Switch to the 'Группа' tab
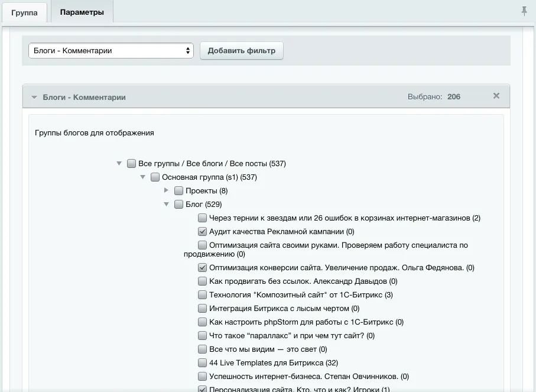536x392 pixels. 24,11
